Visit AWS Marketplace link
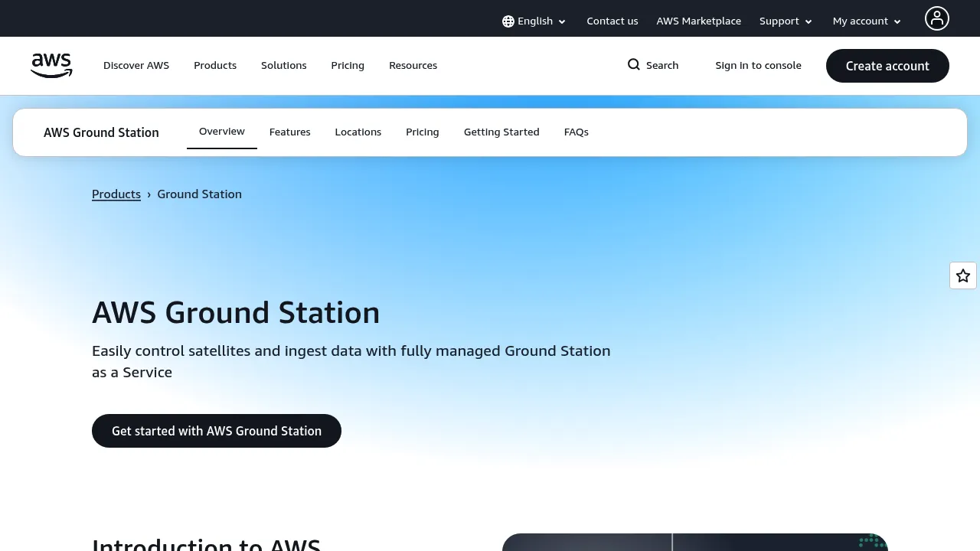This screenshot has height=551, width=980. pos(699,21)
